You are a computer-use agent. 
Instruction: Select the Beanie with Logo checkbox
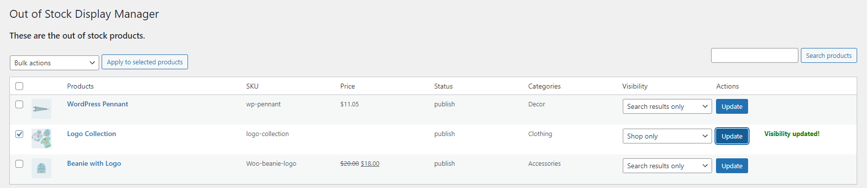click(19, 164)
